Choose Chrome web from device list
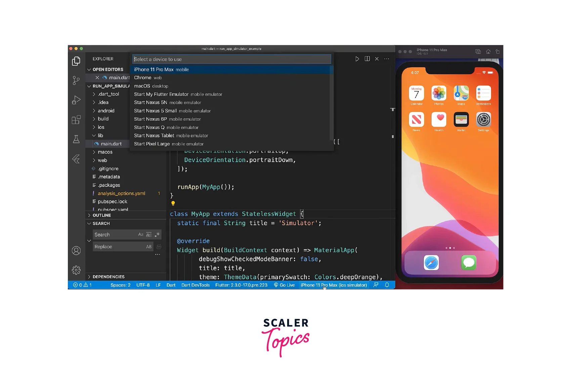This screenshot has width=571, height=392. 148,78
